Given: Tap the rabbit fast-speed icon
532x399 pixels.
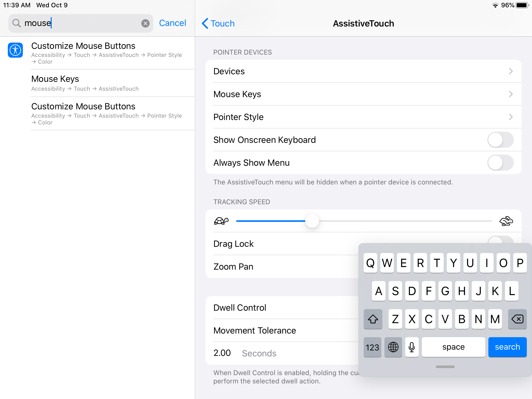Looking at the screenshot, I should [506, 221].
